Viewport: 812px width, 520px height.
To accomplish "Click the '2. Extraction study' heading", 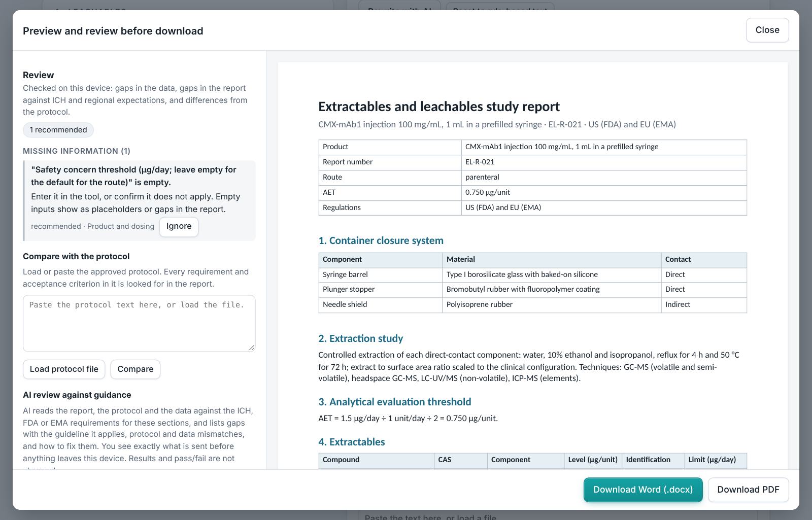I will point(361,338).
